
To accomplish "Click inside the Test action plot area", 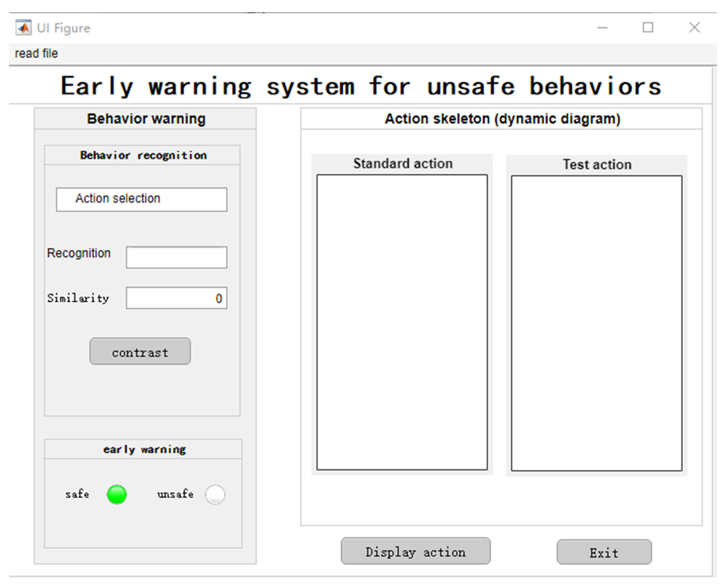I will coord(597,323).
